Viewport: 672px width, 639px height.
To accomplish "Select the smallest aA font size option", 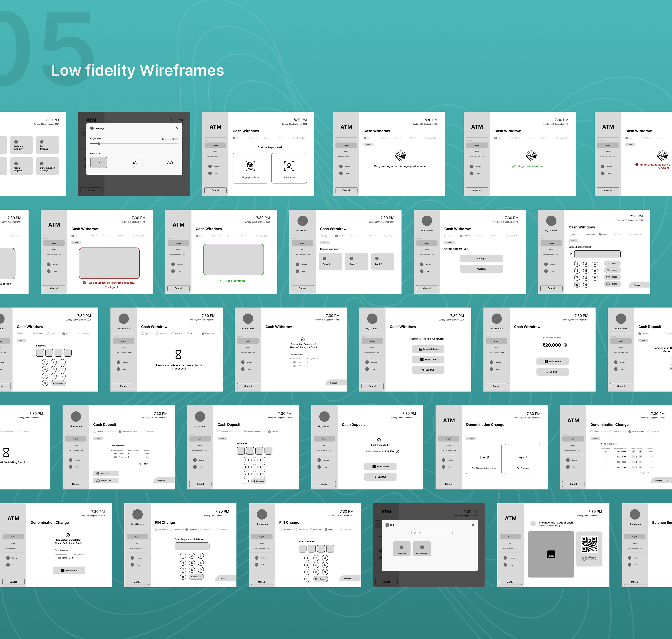I will coord(98,162).
